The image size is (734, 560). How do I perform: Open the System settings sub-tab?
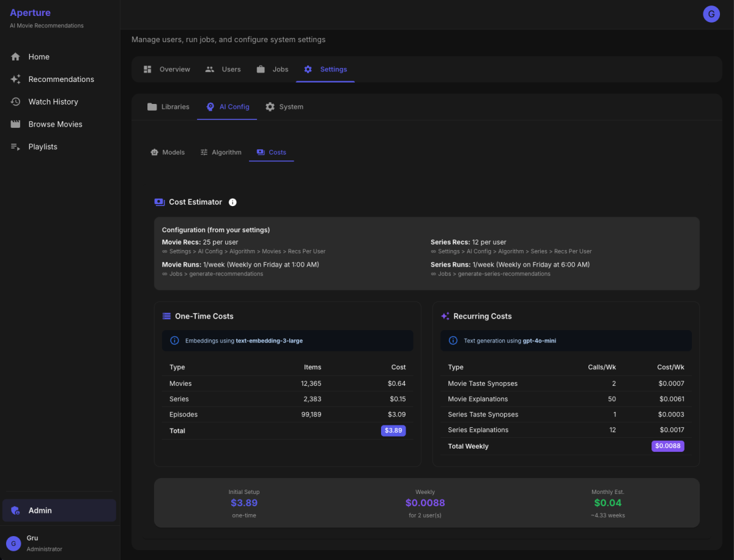[x=284, y=107]
